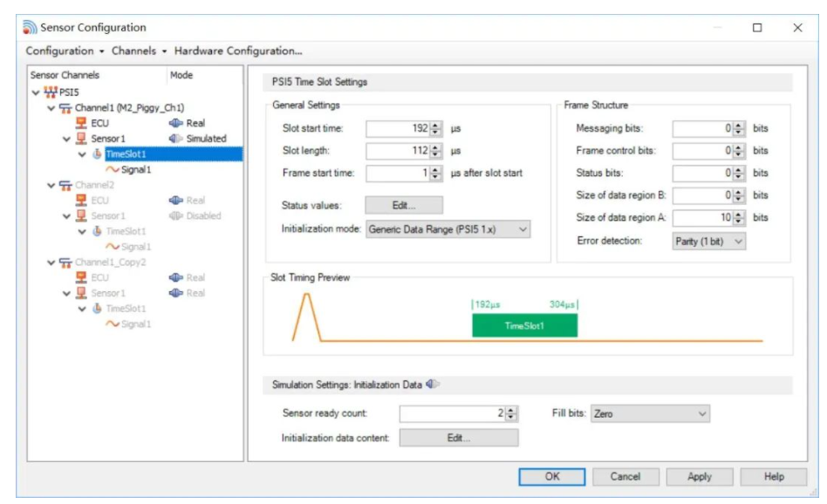
Task: Click the 192µs start marker label
Action: coord(486,304)
